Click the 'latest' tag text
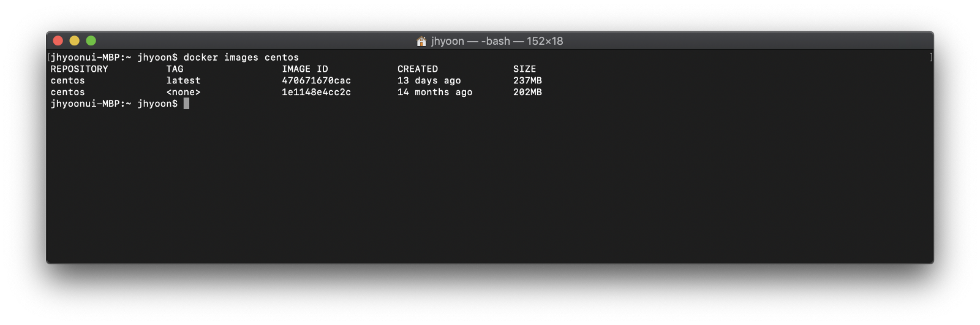 click(183, 80)
